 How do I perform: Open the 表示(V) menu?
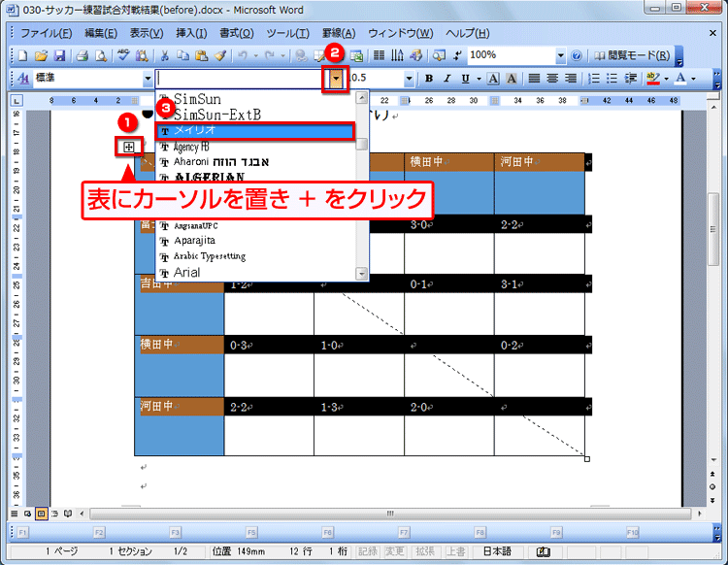point(147,33)
